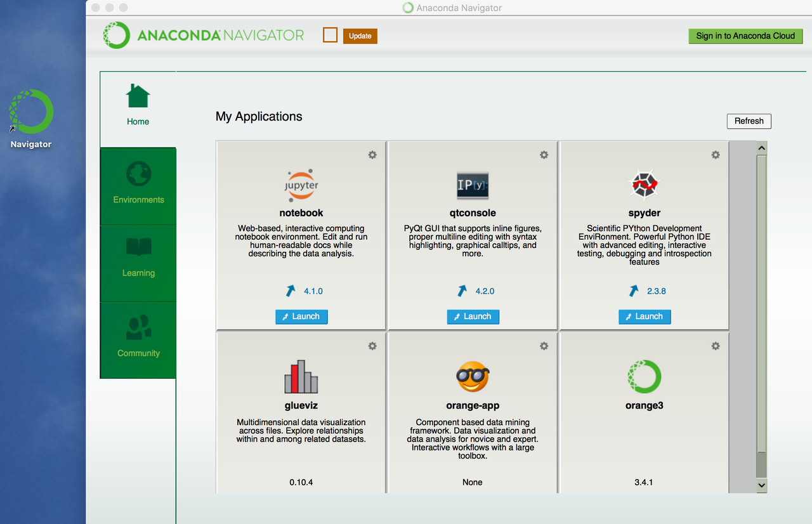The width and height of the screenshot is (812, 524).
Task: Open the gear options for spyder tile
Action: click(x=716, y=155)
